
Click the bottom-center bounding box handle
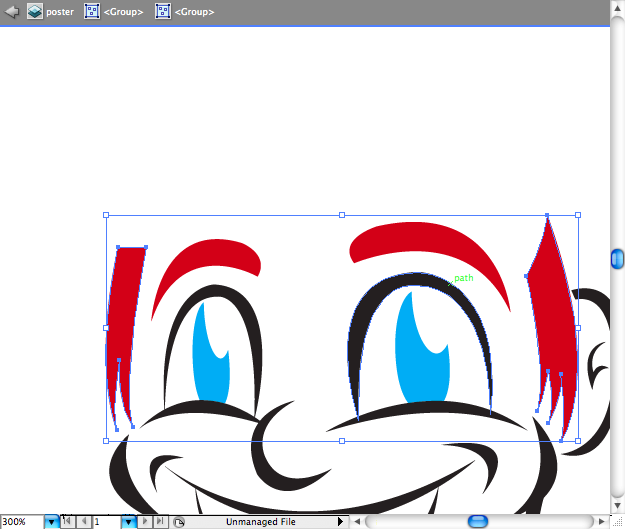(x=342, y=441)
